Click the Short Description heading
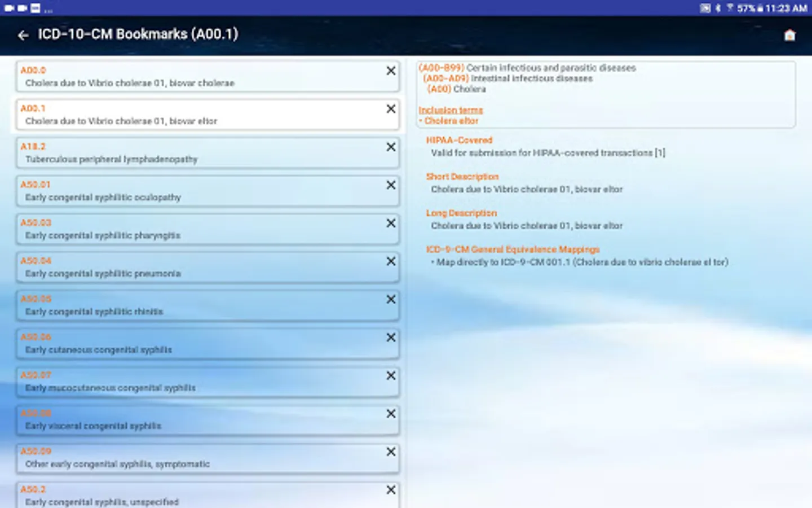Viewport: 812px width, 508px height. (462, 177)
